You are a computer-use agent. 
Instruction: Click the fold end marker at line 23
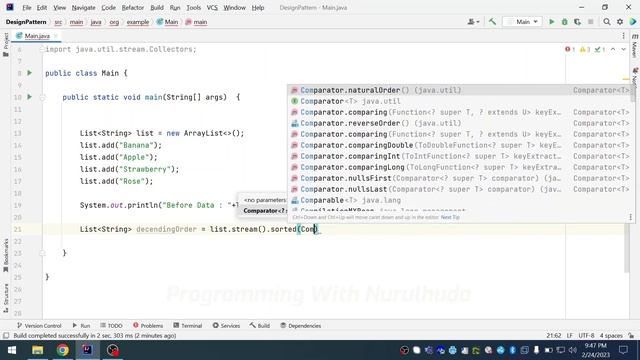[x=42, y=253]
